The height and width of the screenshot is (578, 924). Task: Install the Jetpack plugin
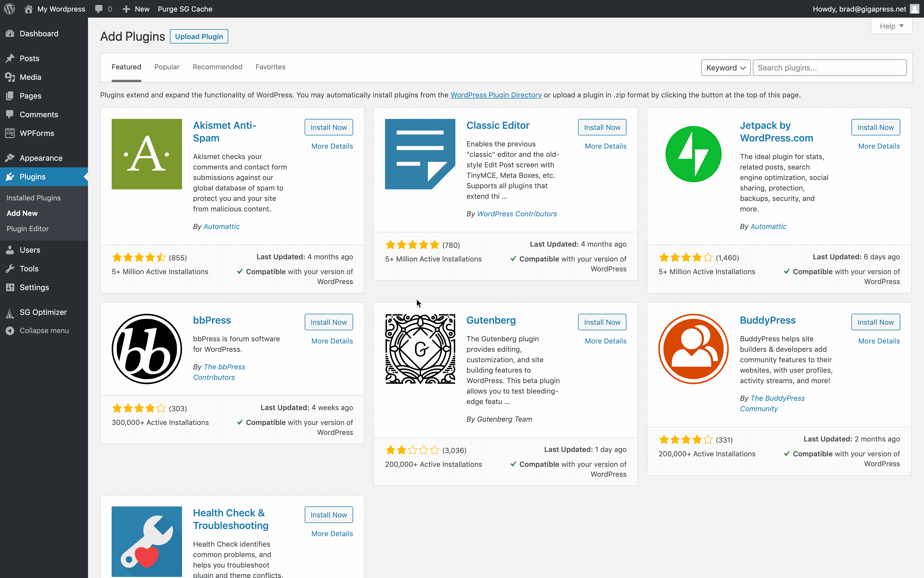click(x=876, y=127)
